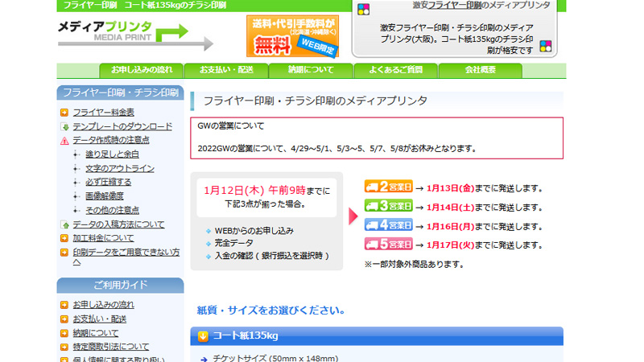This screenshot has height=362, width=644.
Task: Select 文字のアウトライン in the sidebar
Action: [119, 168]
